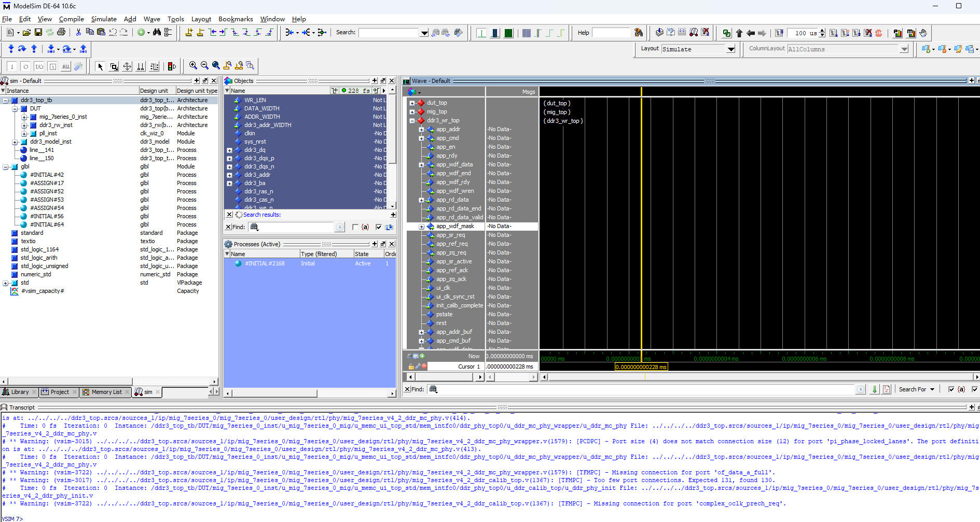Collapse ddr3_wr_top group in Wave
This screenshot has width=980, height=522.
point(412,121)
